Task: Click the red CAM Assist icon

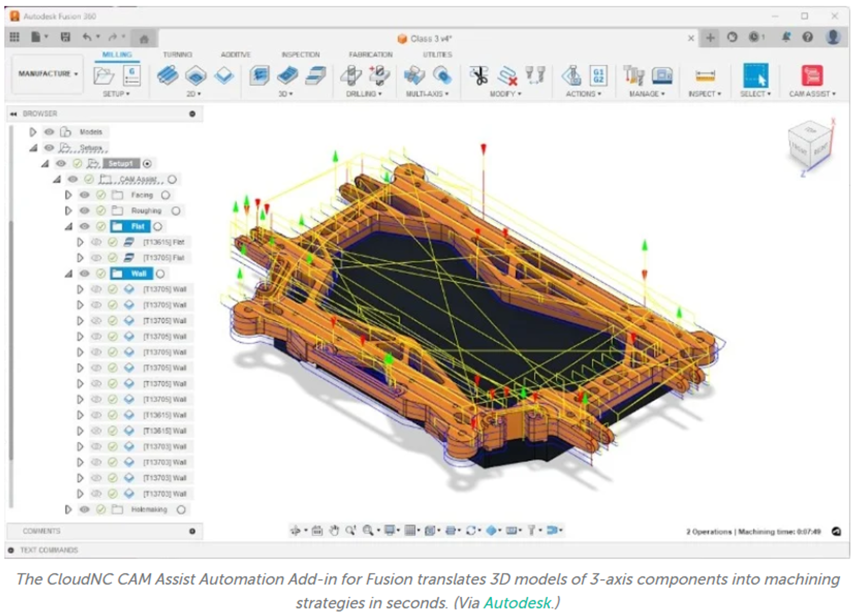Action: coord(812,75)
